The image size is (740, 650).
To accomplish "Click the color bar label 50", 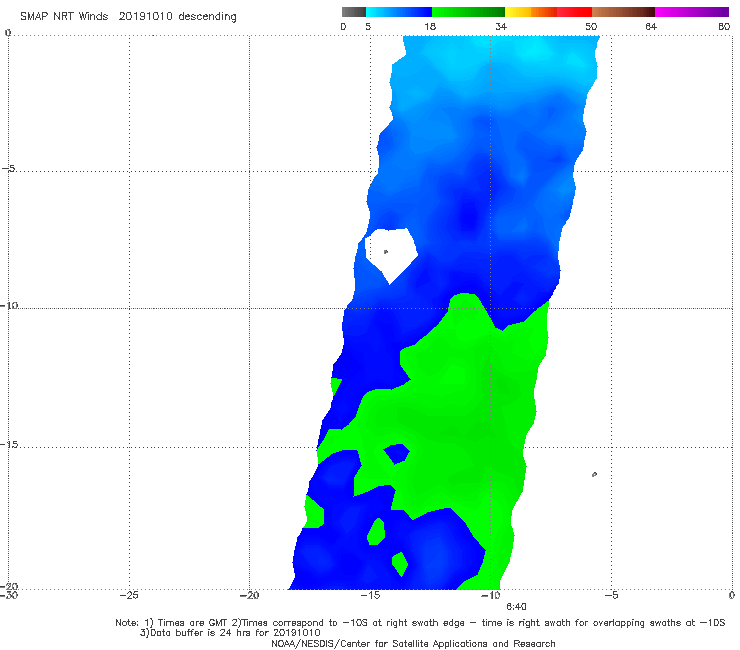I will (591, 26).
